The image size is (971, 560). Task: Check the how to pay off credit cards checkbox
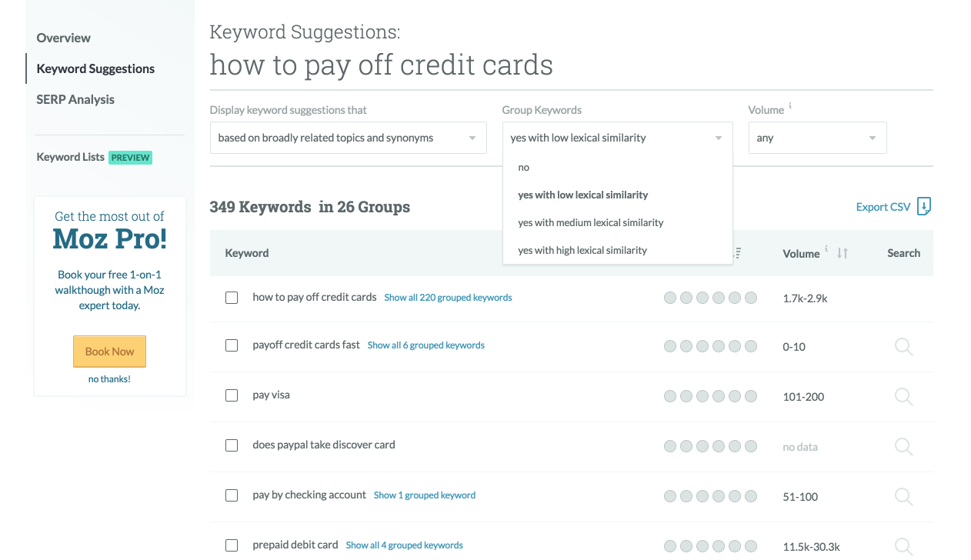[232, 298]
